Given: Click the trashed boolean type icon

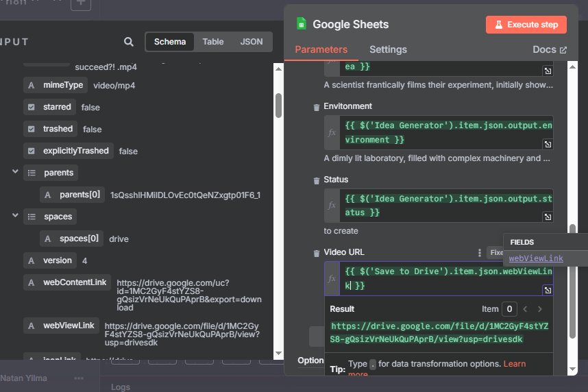Looking at the screenshot, I should 32,129.
